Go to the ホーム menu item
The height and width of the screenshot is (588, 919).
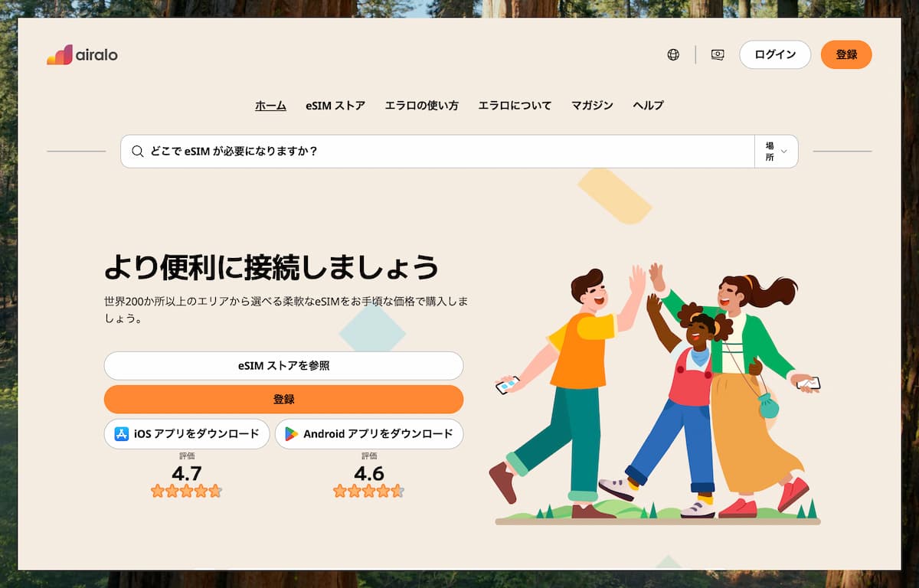(x=270, y=106)
